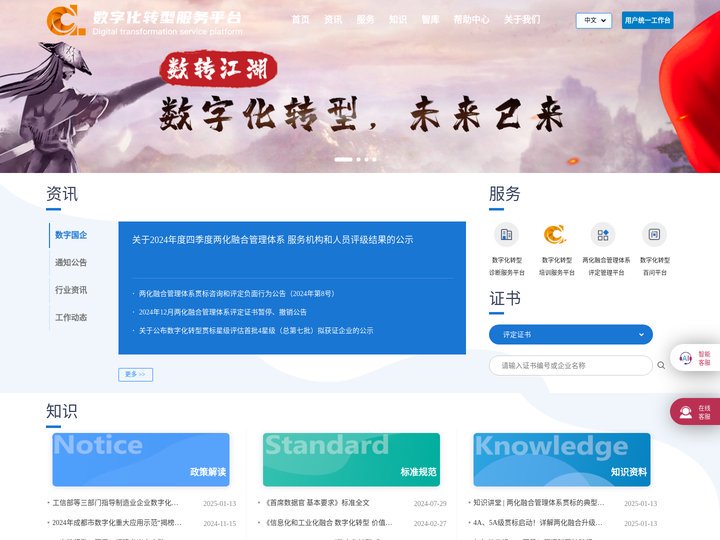Open 数字化转型诊断服务平台 service icon

[x=506, y=235]
